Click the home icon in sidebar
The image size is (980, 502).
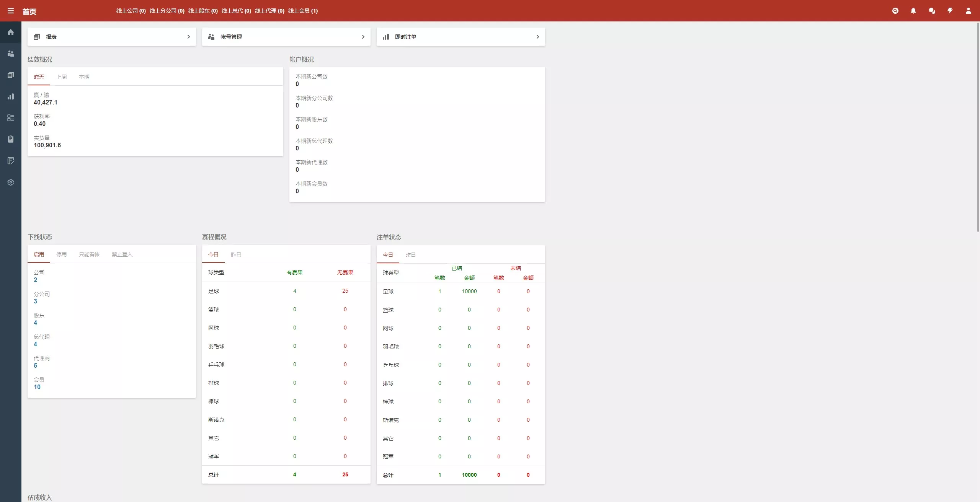[11, 32]
